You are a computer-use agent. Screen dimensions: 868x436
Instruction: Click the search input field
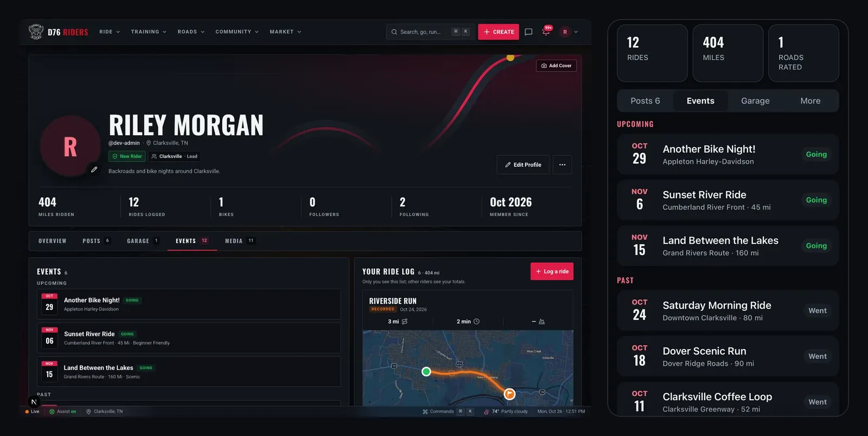coord(430,32)
